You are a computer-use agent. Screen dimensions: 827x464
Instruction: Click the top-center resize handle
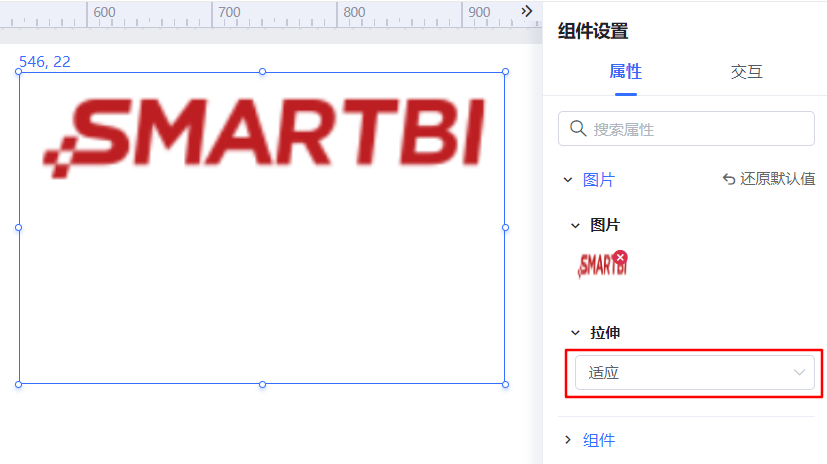click(262, 72)
